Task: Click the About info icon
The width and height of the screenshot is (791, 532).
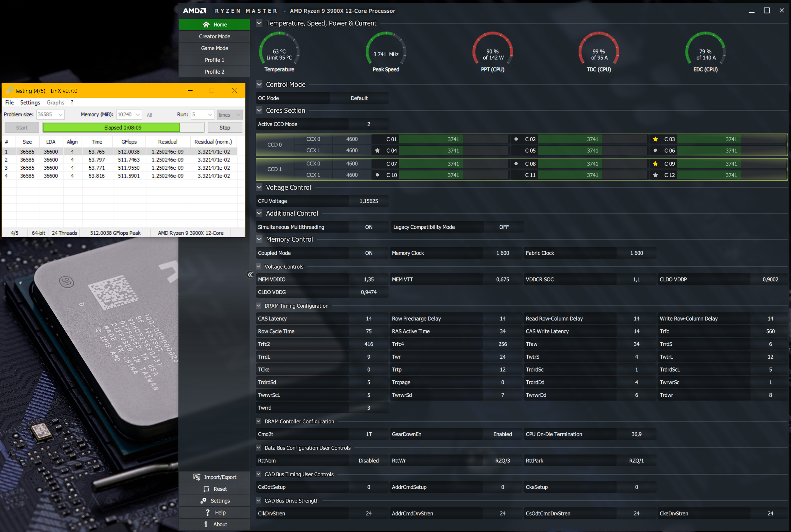Action: 206,524
